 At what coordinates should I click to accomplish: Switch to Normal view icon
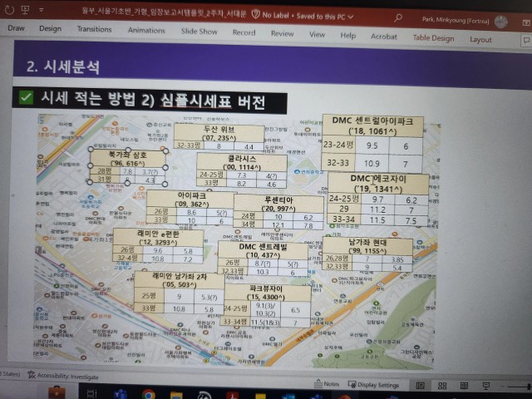point(420,386)
